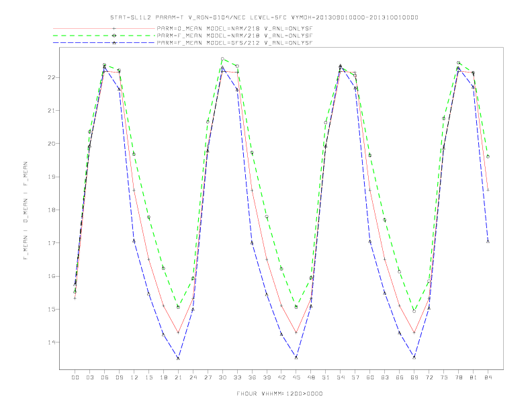Click green circle data point at hour 84
The width and height of the screenshot is (532, 411).
point(488,156)
